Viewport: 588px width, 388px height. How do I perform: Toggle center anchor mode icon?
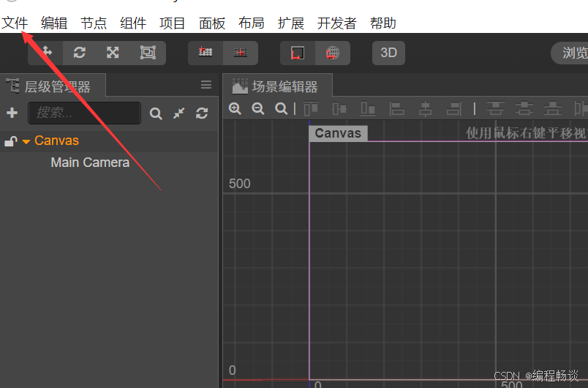tap(241, 53)
